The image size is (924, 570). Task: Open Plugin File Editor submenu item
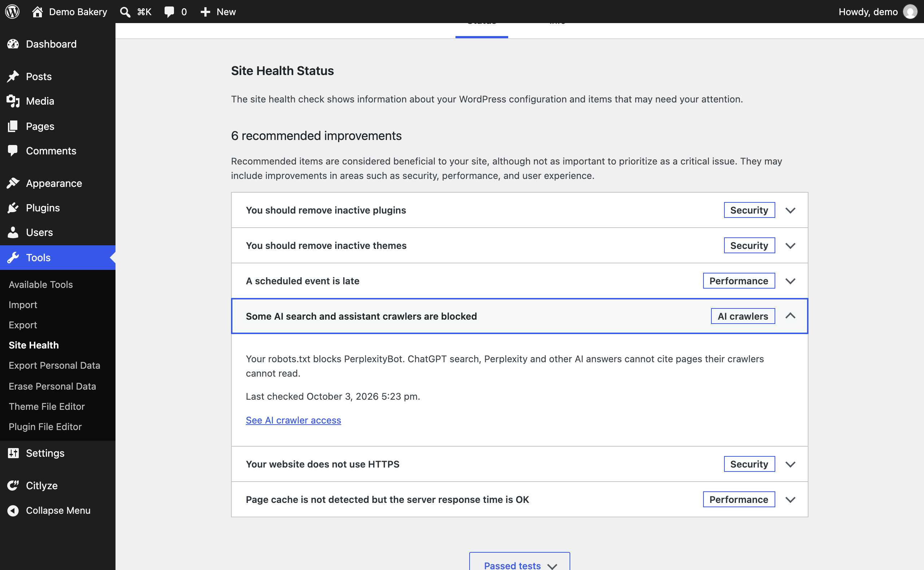(45, 427)
